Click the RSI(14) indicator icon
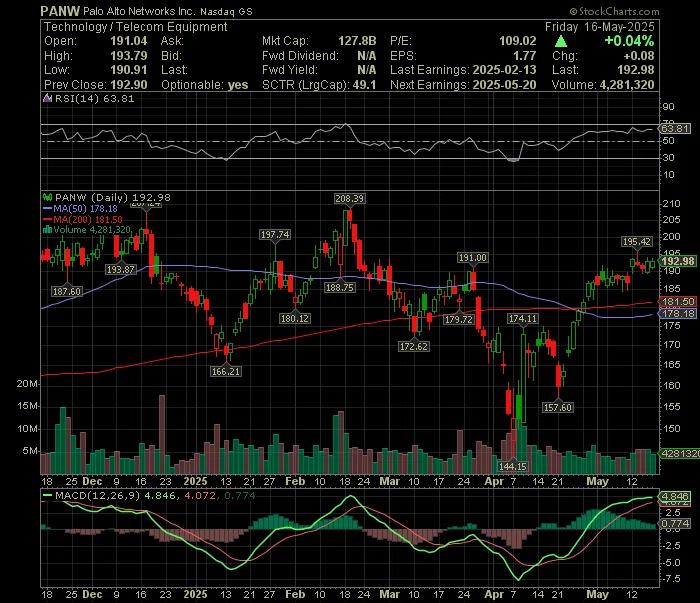 [47, 98]
